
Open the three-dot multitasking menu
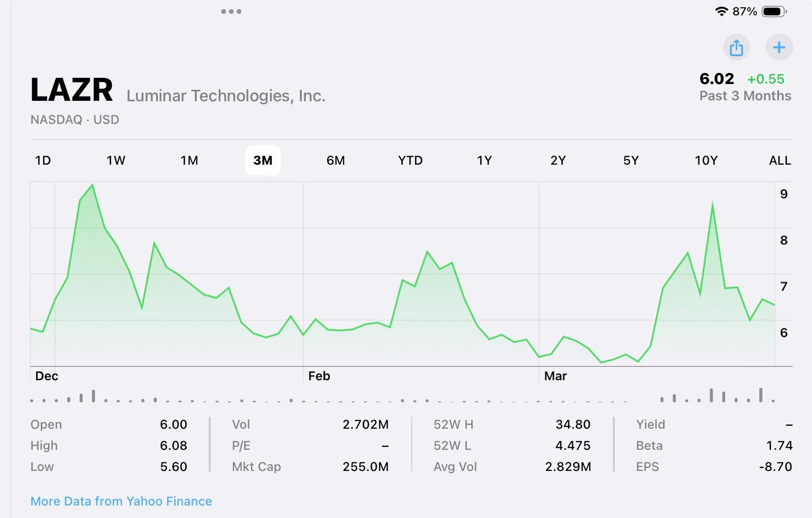click(x=231, y=12)
